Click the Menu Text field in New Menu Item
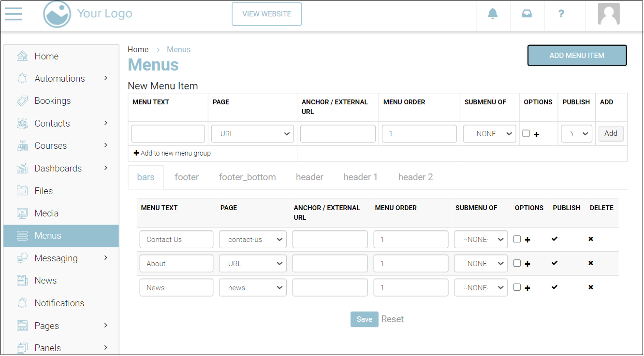 (168, 134)
